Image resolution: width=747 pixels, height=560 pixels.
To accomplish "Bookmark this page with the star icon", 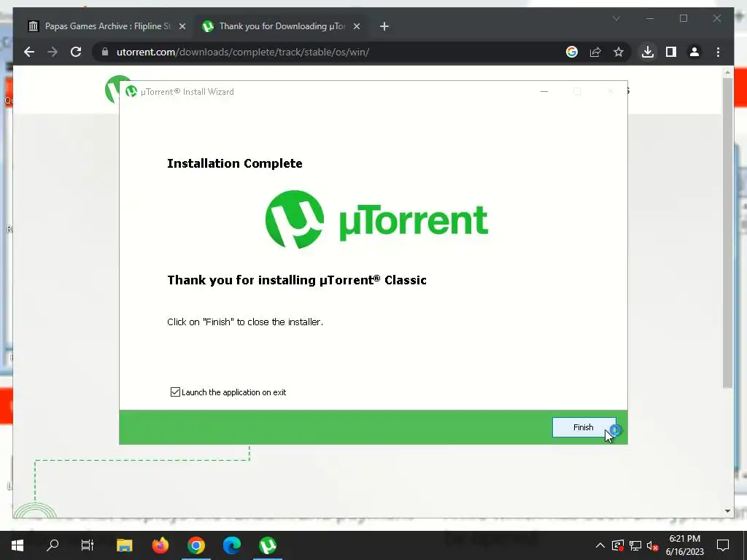I will (619, 52).
